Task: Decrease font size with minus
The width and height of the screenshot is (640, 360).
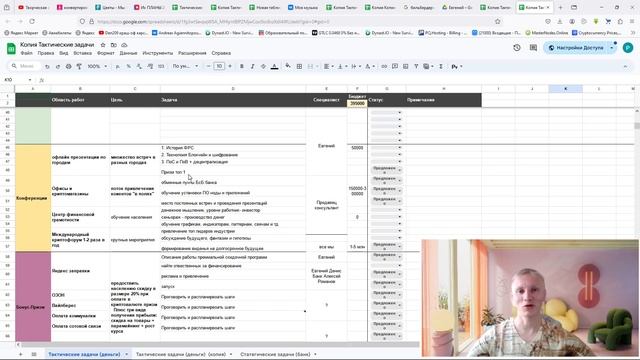Action: tap(209, 66)
